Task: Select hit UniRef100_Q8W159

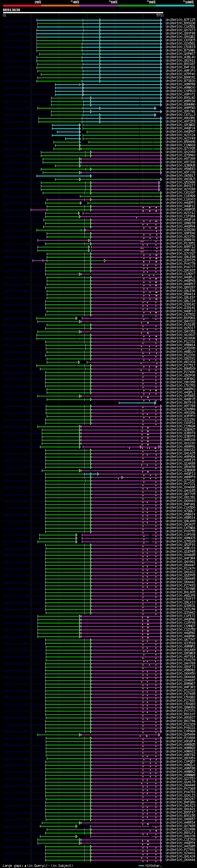Action: 180,223
